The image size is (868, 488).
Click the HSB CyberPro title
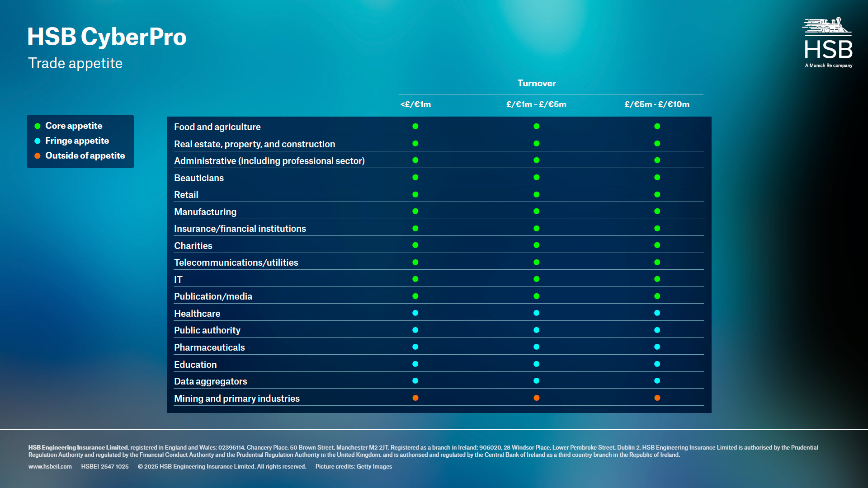point(107,37)
